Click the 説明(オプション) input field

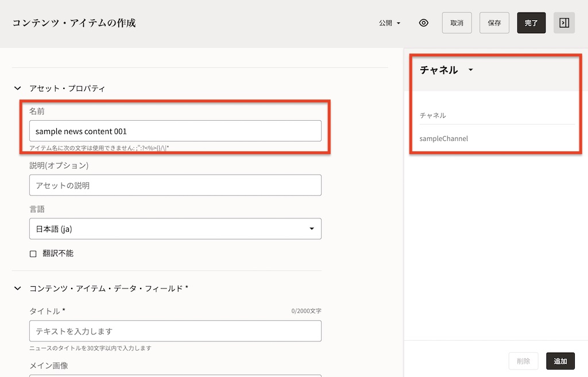(175, 185)
